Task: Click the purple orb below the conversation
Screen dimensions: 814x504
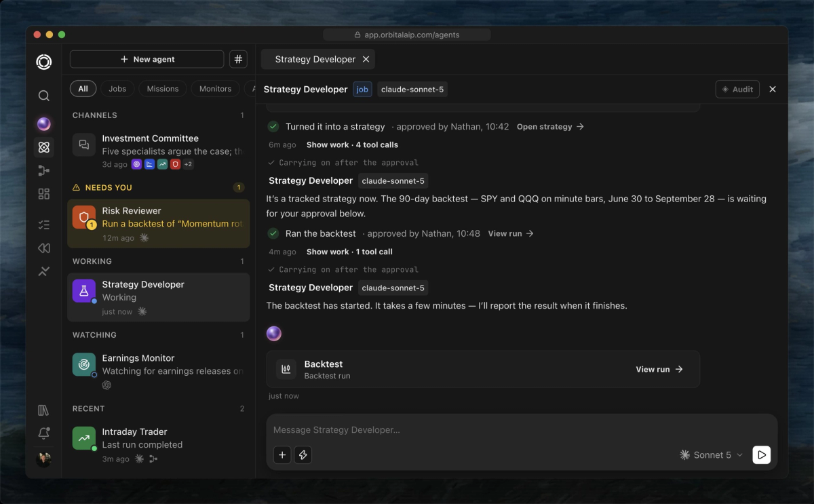Action: 273,333
